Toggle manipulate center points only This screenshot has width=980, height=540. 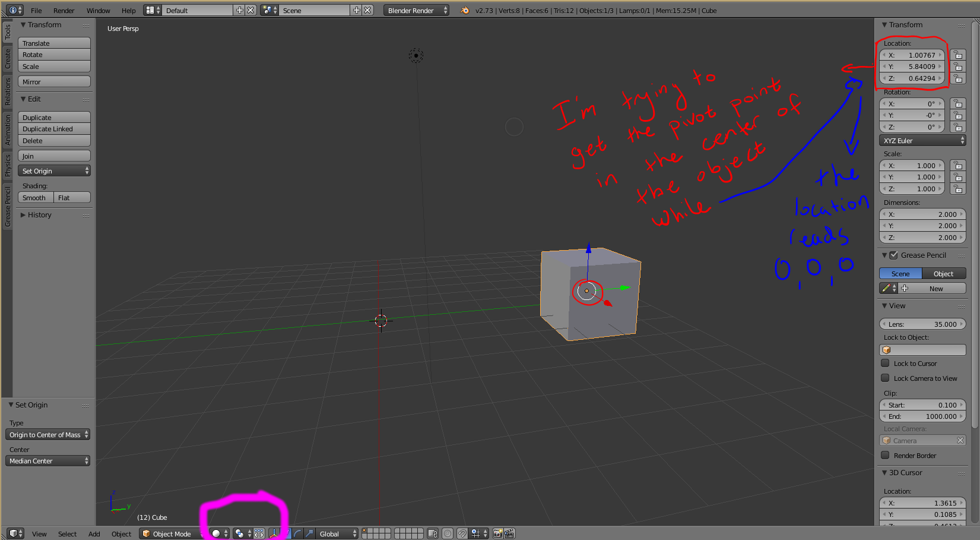point(259,533)
